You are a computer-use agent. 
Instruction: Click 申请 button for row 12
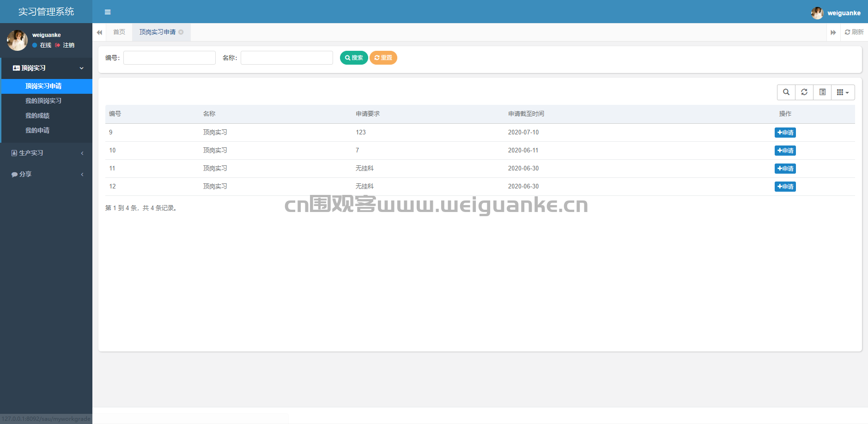[x=785, y=187]
